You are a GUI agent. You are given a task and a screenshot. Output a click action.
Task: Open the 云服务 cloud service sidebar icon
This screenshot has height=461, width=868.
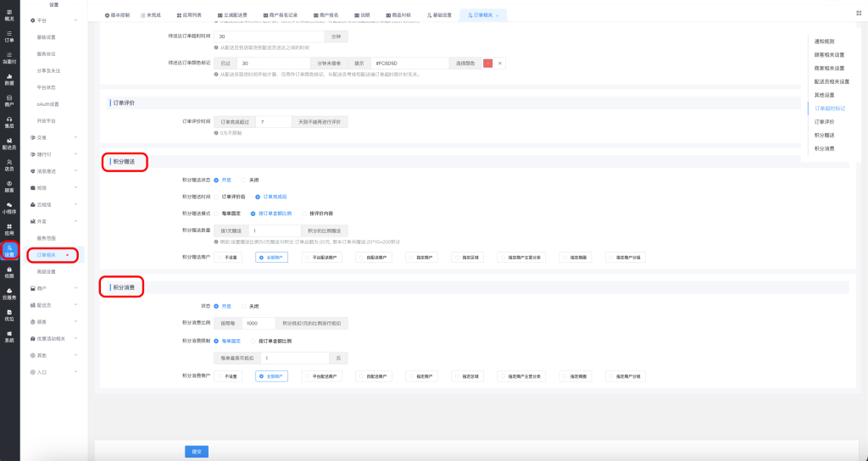[x=9, y=294]
